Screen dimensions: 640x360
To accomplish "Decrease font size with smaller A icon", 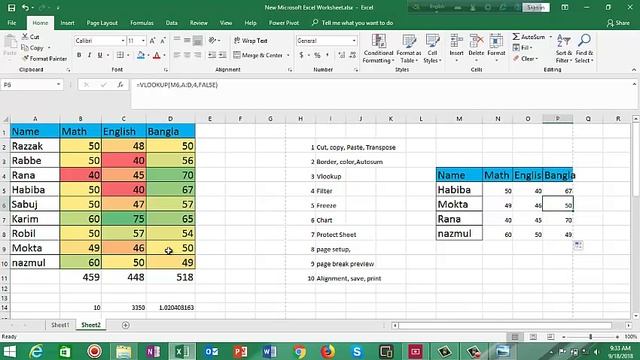I will click(x=162, y=41).
